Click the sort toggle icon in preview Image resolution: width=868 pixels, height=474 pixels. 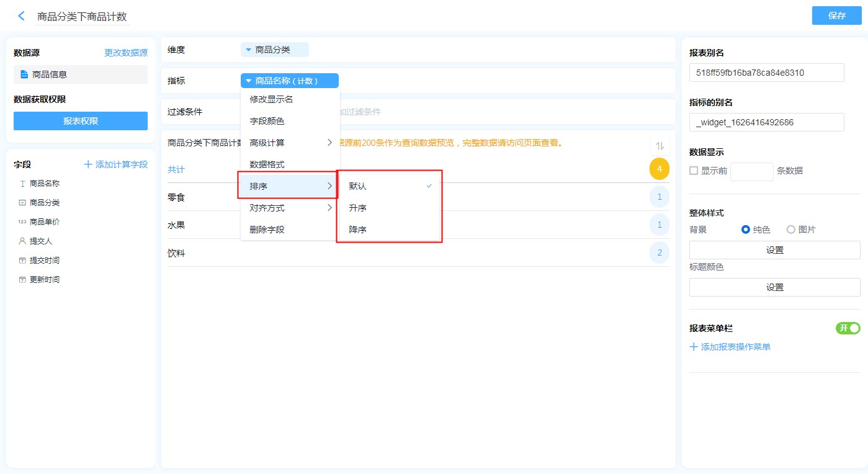[660, 146]
